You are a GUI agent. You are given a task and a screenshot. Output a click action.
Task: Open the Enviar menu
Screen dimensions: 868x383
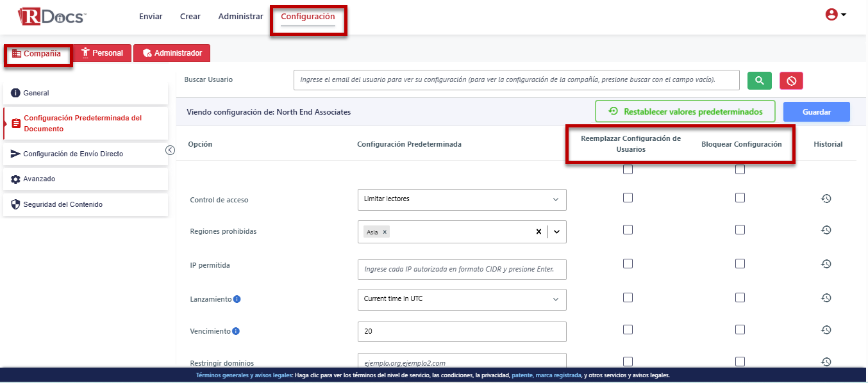click(151, 17)
